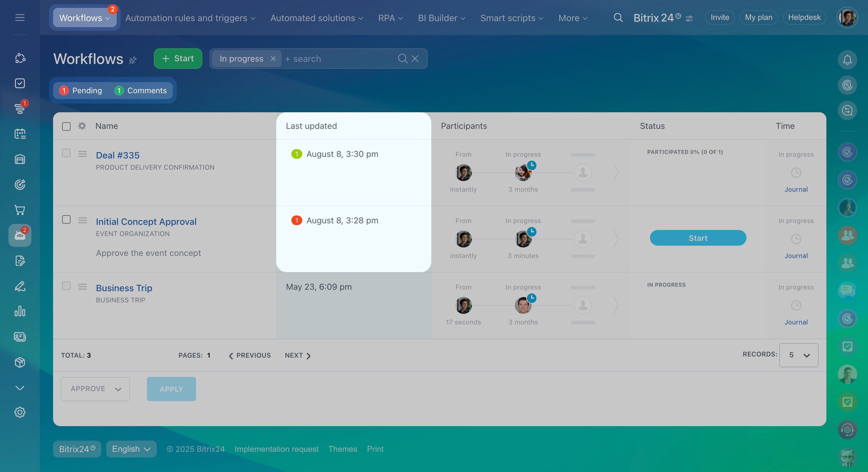Open the Automated solutions menu
Screen dimensions: 868x472
pyautogui.click(x=316, y=18)
